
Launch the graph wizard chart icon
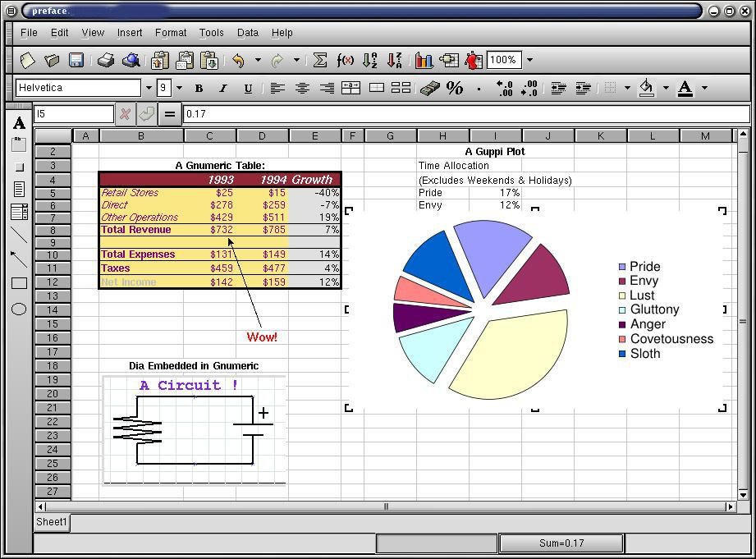pos(424,60)
